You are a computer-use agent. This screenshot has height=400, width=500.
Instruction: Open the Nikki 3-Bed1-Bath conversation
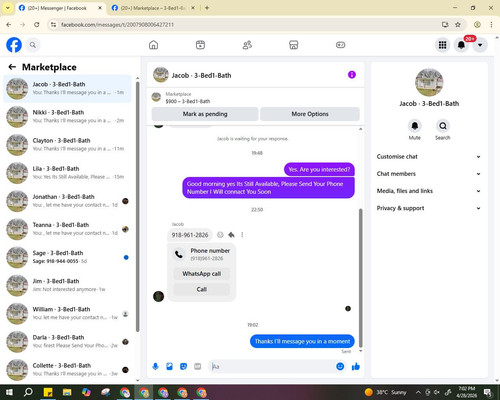(x=67, y=117)
